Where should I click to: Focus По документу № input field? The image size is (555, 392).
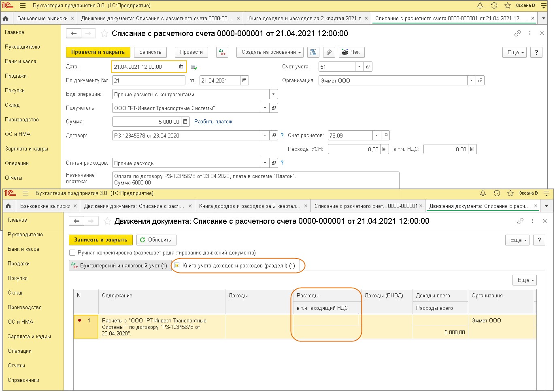[x=149, y=81]
